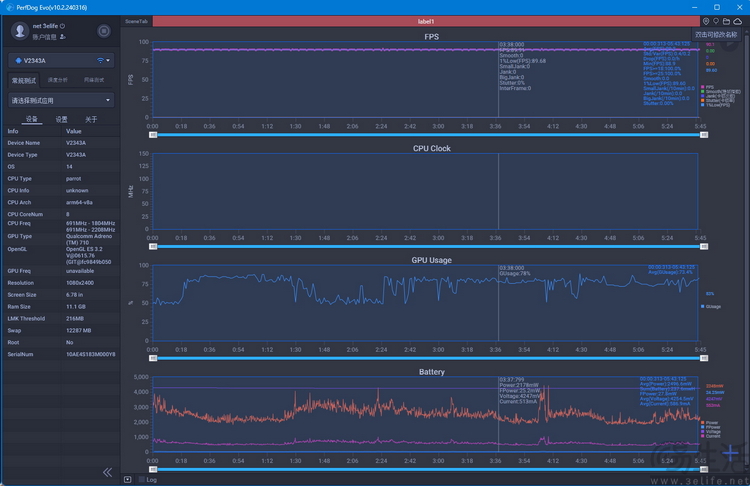Image resolution: width=750 pixels, height=486 pixels.
Task: Toggle the Power legend series
Action: pyautogui.click(x=710, y=423)
